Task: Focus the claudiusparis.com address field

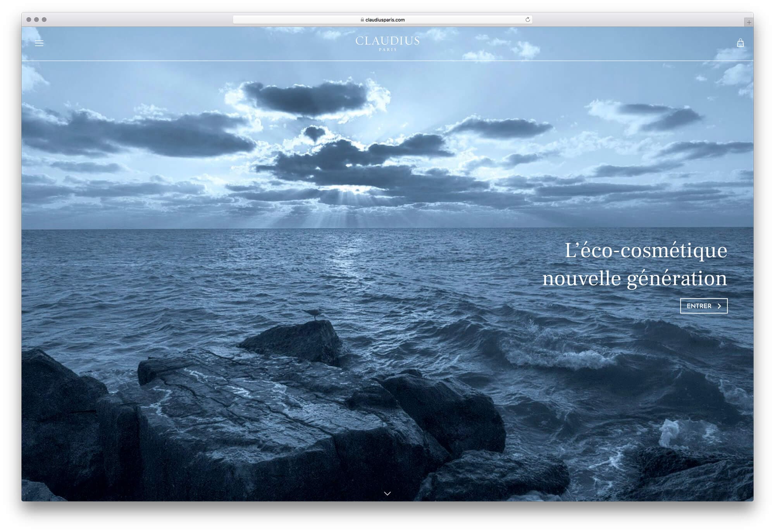Action: pos(385,20)
